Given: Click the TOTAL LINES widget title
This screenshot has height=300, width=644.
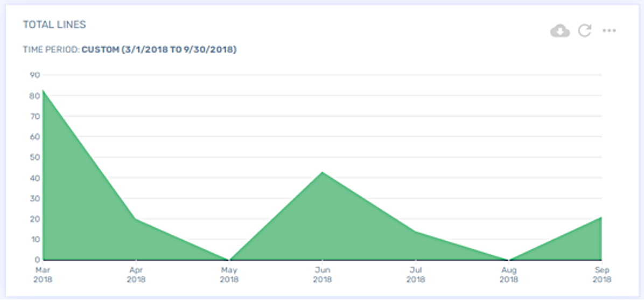Looking at the screenshot, I should [54, 25].
